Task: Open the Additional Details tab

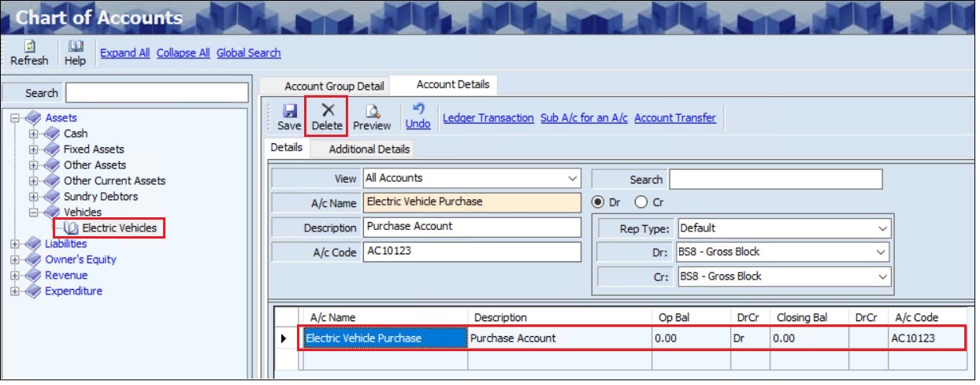Action: coord(369,149)
